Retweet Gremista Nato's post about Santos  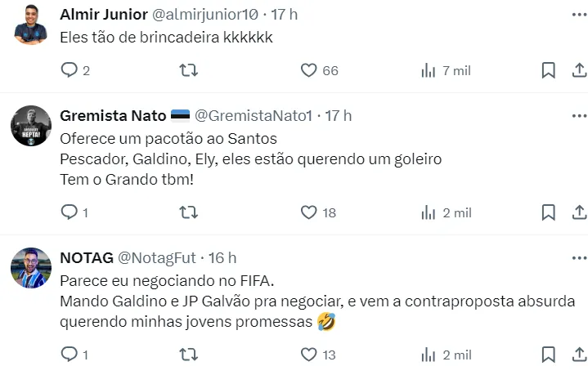[188, 212]
